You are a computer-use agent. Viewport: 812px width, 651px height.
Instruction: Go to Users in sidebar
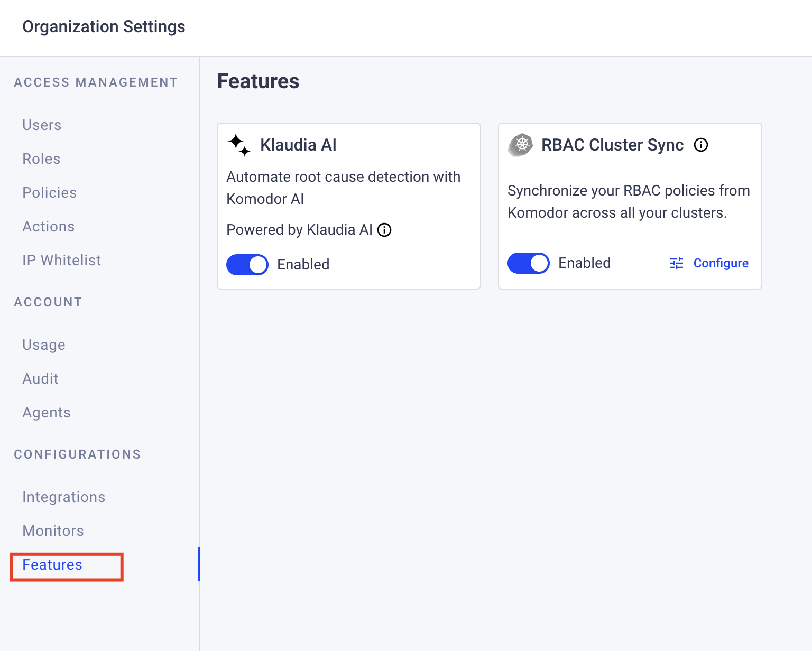(42, 125)
